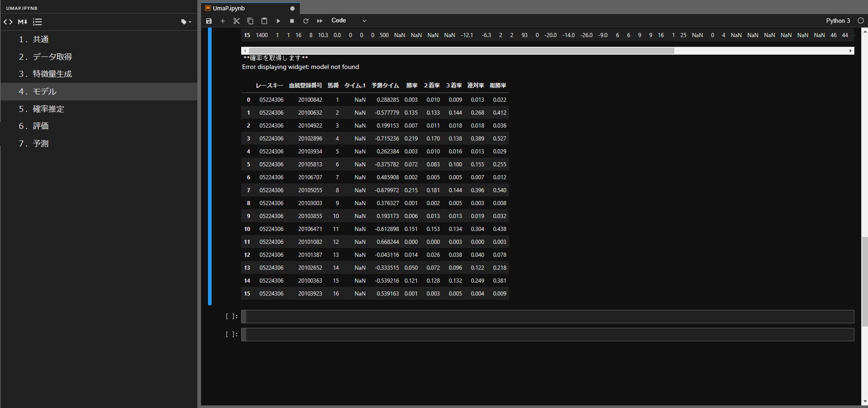Click the 馬番 column header

(333, 85)
